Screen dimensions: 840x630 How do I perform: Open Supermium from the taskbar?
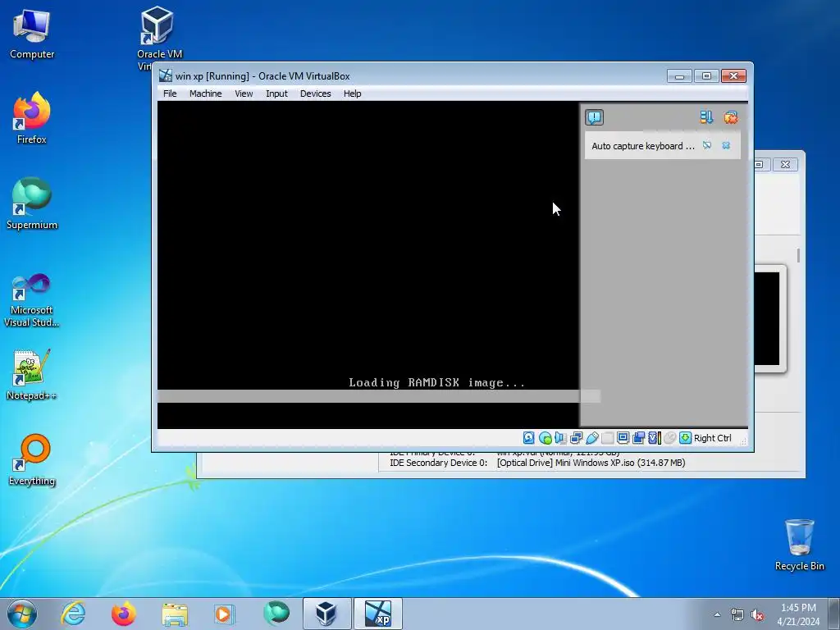click(276, 614)
